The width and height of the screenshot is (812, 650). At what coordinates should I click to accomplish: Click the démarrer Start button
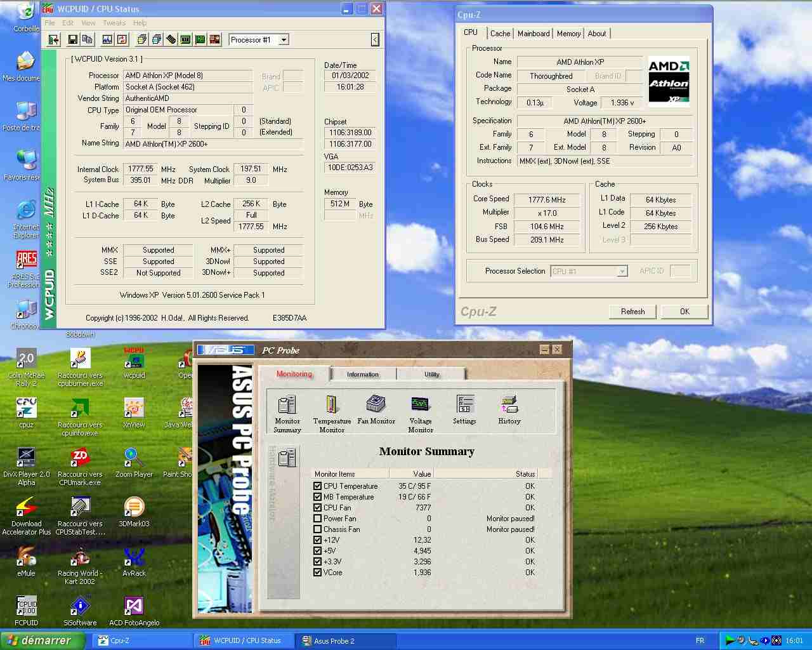(x=42, y=640)
